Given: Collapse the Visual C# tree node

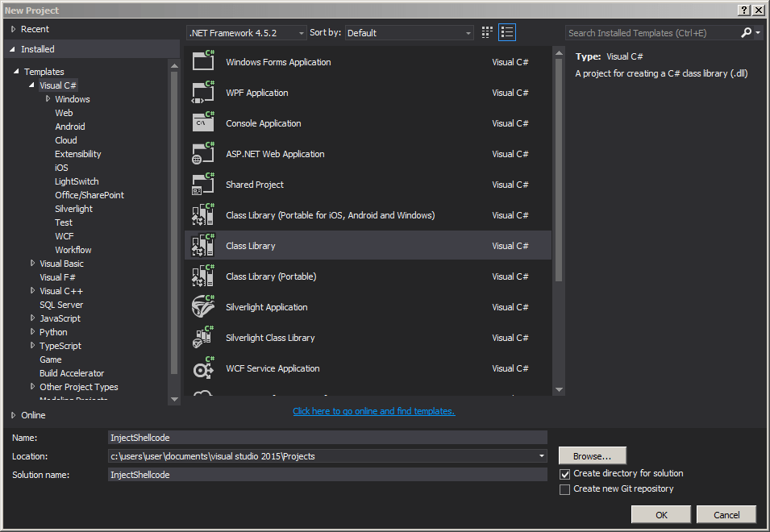Looking at the screenshot, I should point(31,85).
